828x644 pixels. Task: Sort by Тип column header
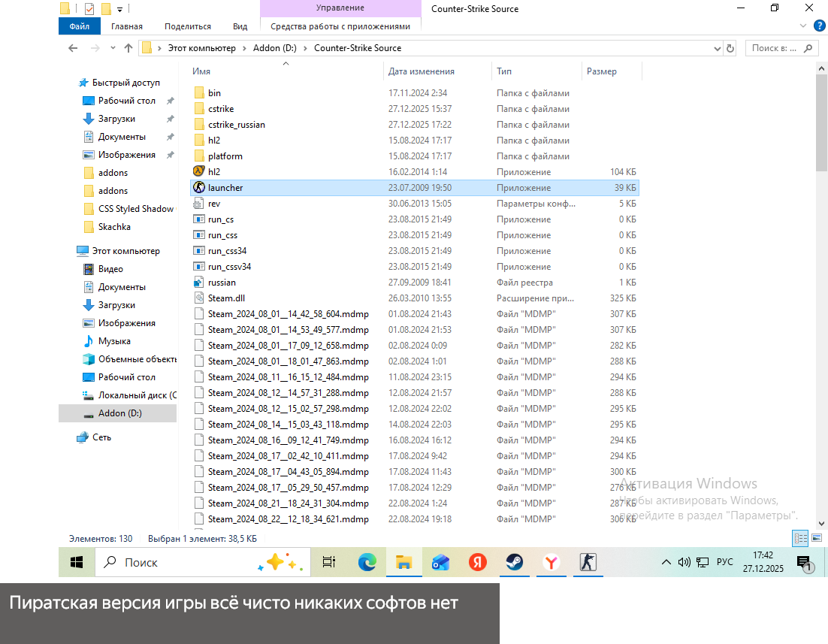click(x=503, y=71)
